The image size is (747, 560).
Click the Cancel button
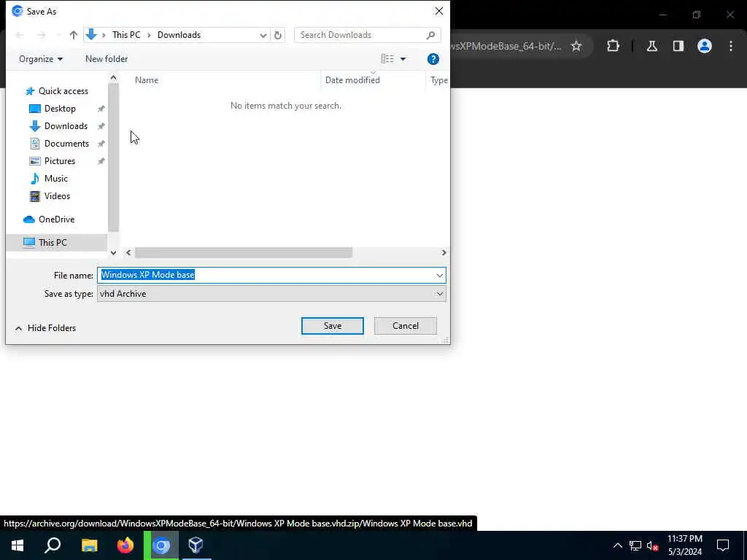coord(406,326)
